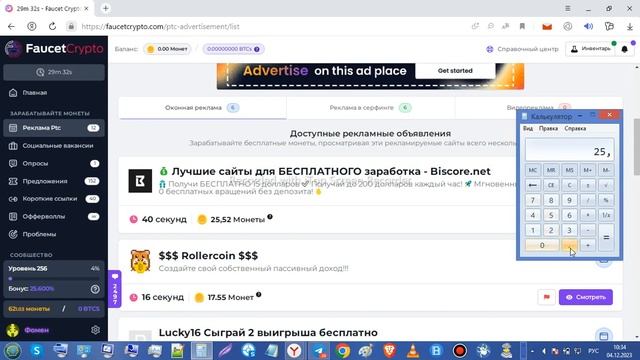Viewport: 640px width, 360px height.
Task: Open Реклама Ptc in the sidebar
Action: (54, 128)
